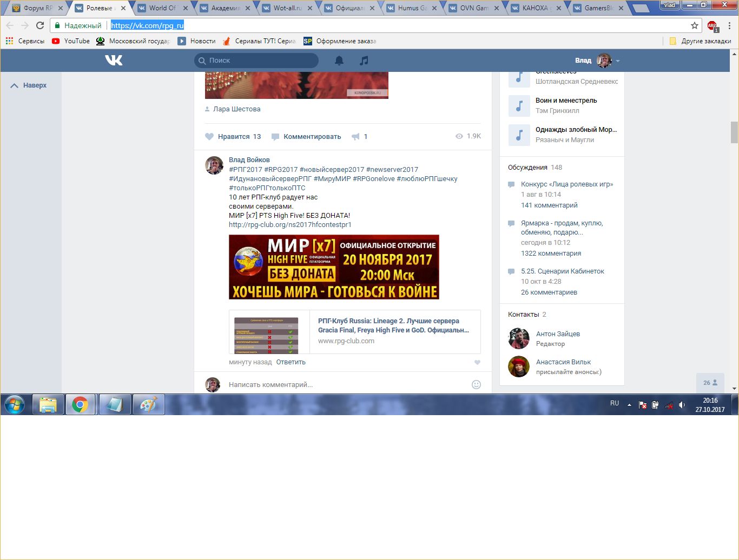Open the notifications bell in VK header
Image resolution: width=739 pixels, height=560 pixels.
339,61
